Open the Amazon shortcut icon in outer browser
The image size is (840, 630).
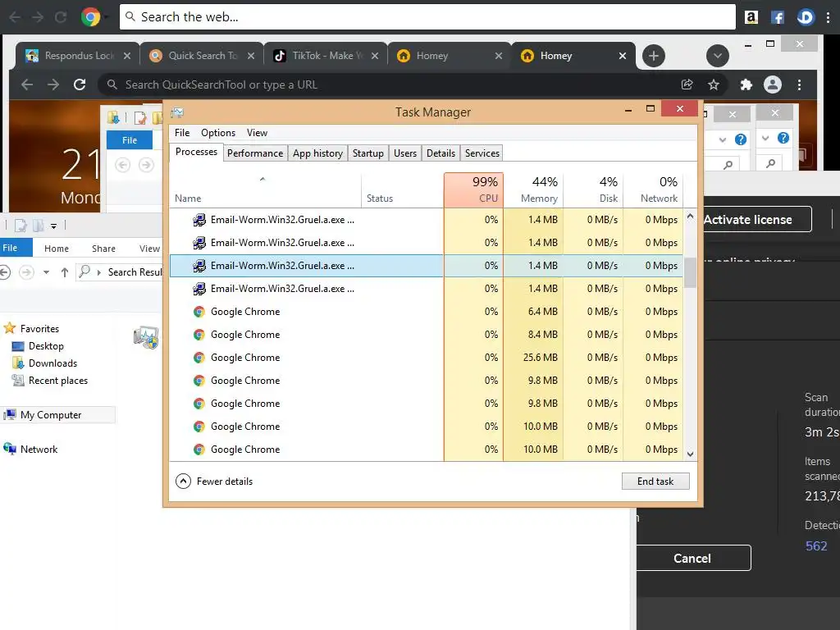(x=751, y=17)
